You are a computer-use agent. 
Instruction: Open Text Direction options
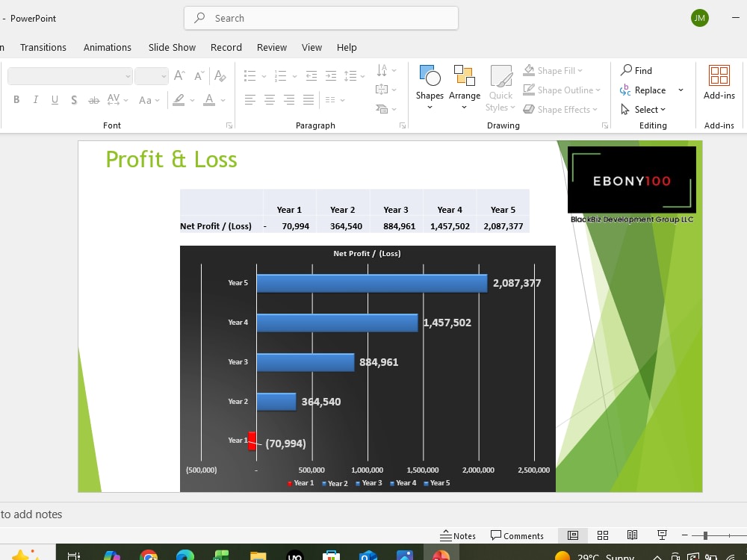click(x=386, y=70)
